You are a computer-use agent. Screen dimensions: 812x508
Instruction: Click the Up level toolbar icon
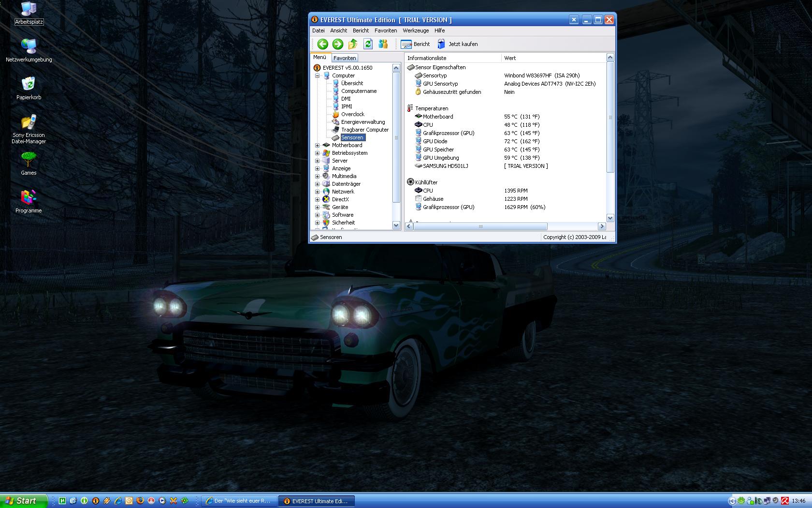click(353, 44)
